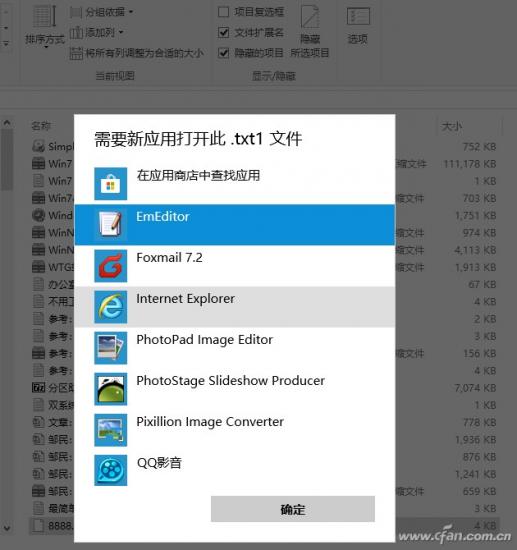
Task: Open the 分组依据 dropdown
Action: (102, 12)
